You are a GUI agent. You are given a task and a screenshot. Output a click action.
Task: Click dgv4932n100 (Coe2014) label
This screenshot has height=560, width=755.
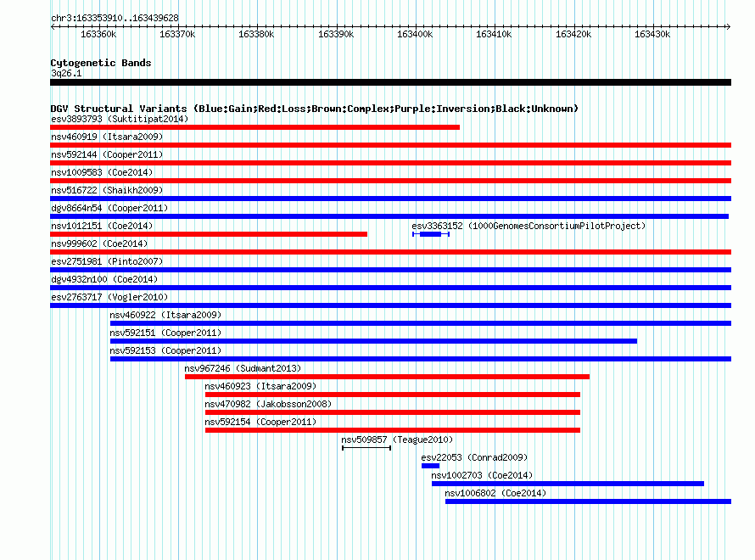pos(104,279)
